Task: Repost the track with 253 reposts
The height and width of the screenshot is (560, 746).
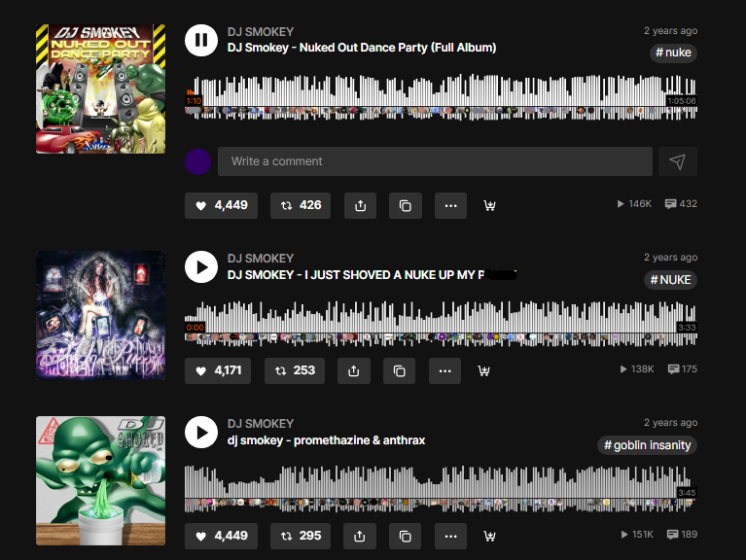Action: 295,370
